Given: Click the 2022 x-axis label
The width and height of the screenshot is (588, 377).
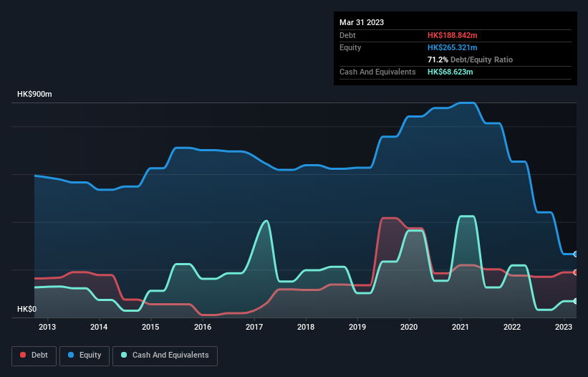Looking at the screenshot, I should coord(512,327).
